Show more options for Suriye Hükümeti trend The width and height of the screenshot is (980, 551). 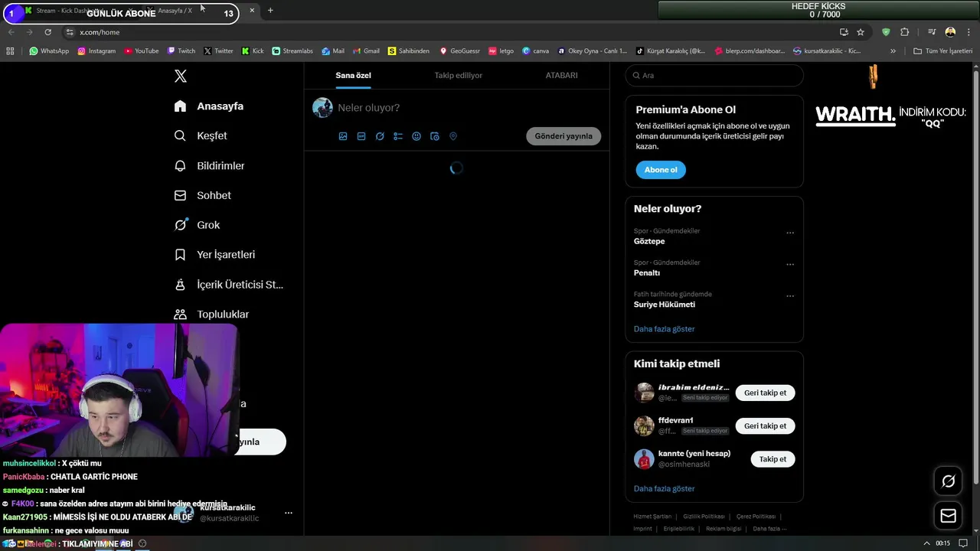[x=790, y=295]
